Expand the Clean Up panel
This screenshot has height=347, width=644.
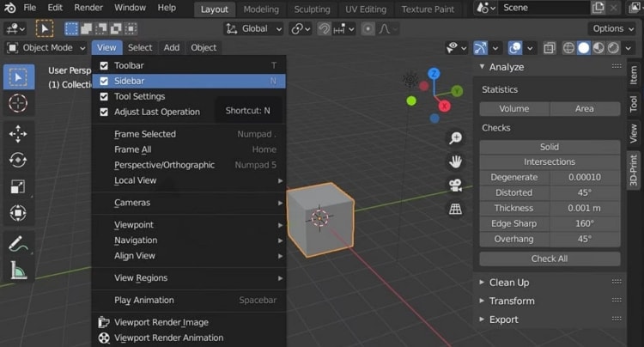tap(508, 283)
